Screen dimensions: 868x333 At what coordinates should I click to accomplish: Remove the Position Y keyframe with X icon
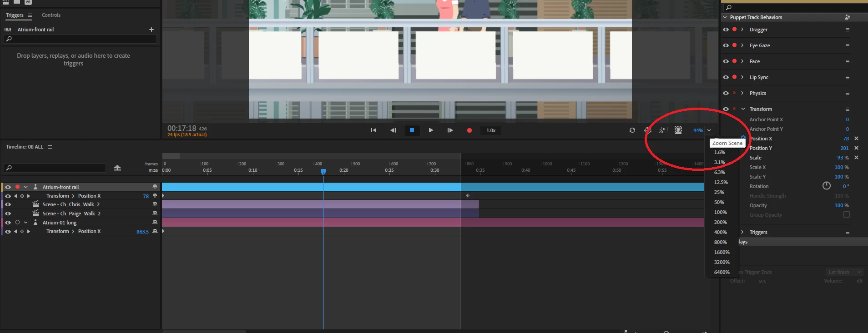856,148
